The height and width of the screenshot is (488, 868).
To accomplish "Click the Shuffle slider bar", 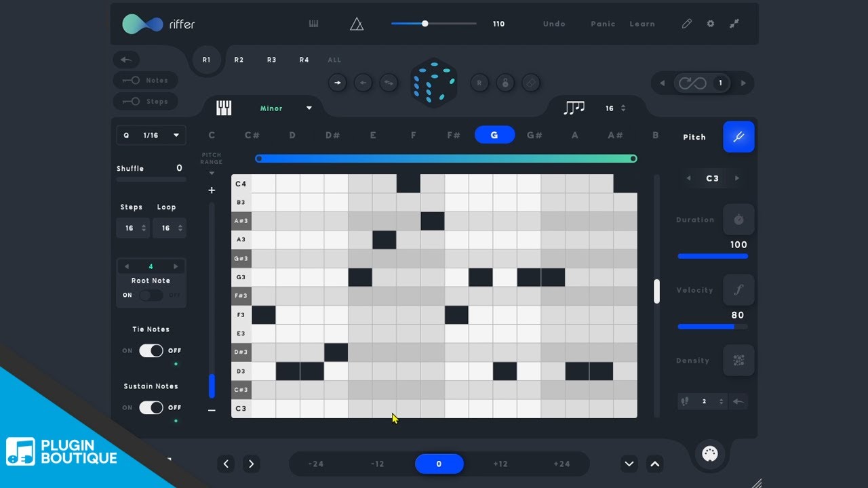I will [x=151, y=180].
